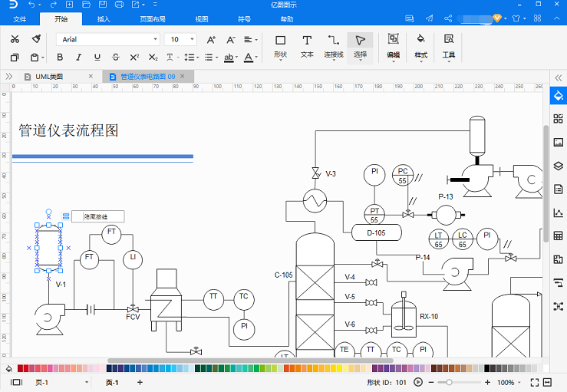Pick the yellow color swatch in palette

pos(339,368)
